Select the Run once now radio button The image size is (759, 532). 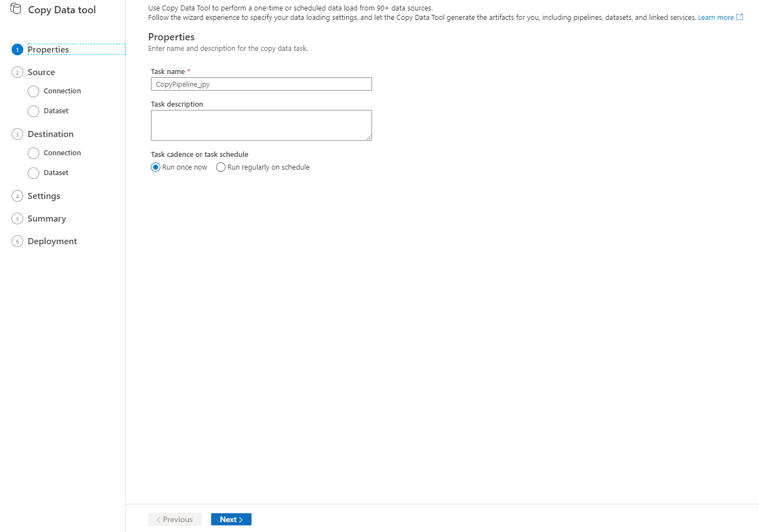[x=155, y=167]
